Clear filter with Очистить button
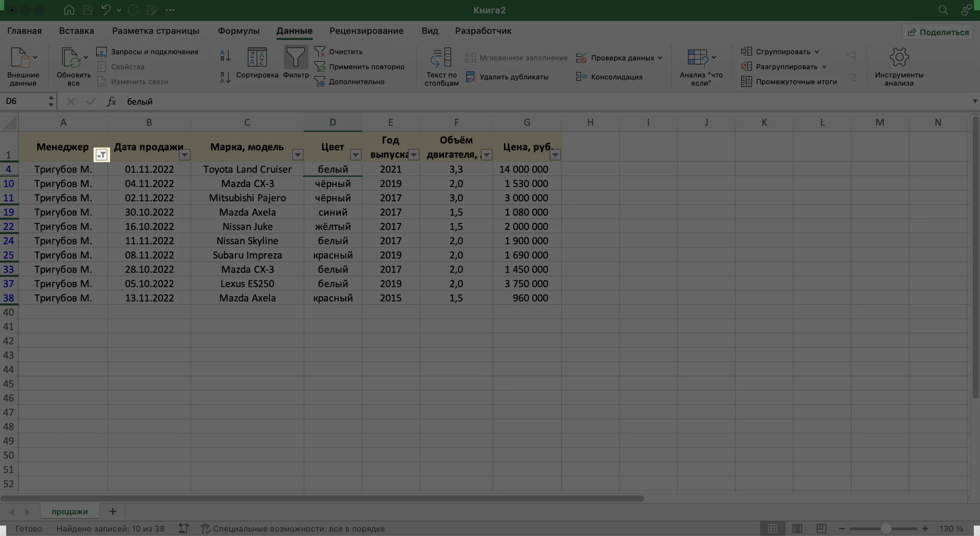Screen dimensions: 980x536 point(339,52)
